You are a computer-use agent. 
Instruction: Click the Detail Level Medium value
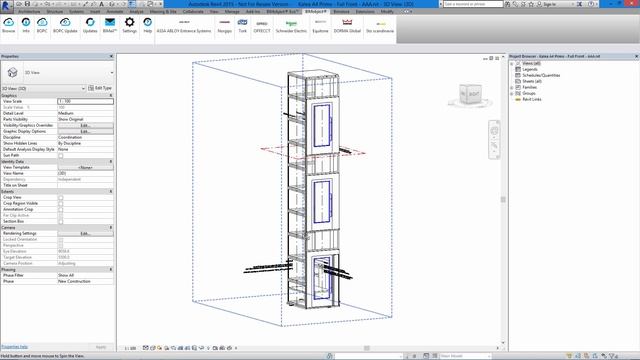click(85, 113)
